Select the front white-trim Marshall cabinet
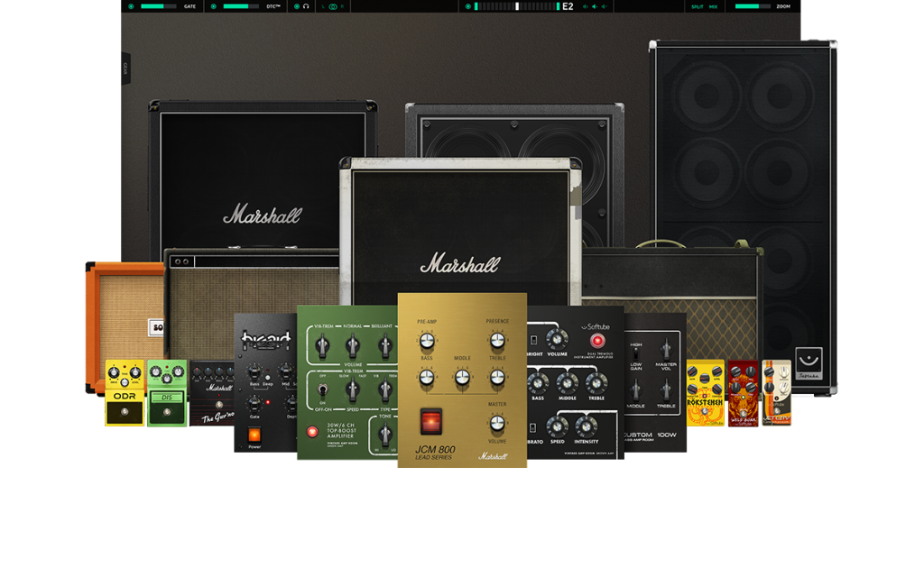Image resolution: width=924 pixels, height=568 pixels. point(461,230)
